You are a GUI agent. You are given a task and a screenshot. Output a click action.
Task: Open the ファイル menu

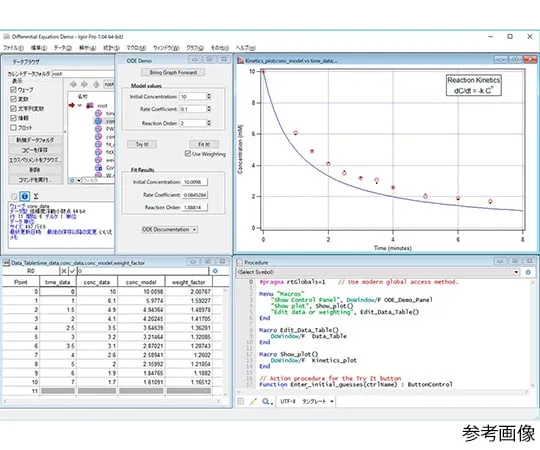click(13, 48)
